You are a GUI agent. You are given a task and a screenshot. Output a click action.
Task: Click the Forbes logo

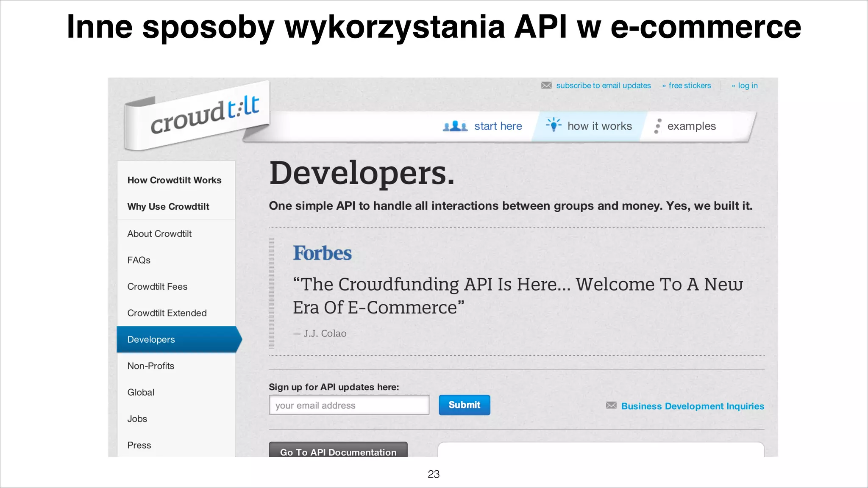tap(322, 253)
